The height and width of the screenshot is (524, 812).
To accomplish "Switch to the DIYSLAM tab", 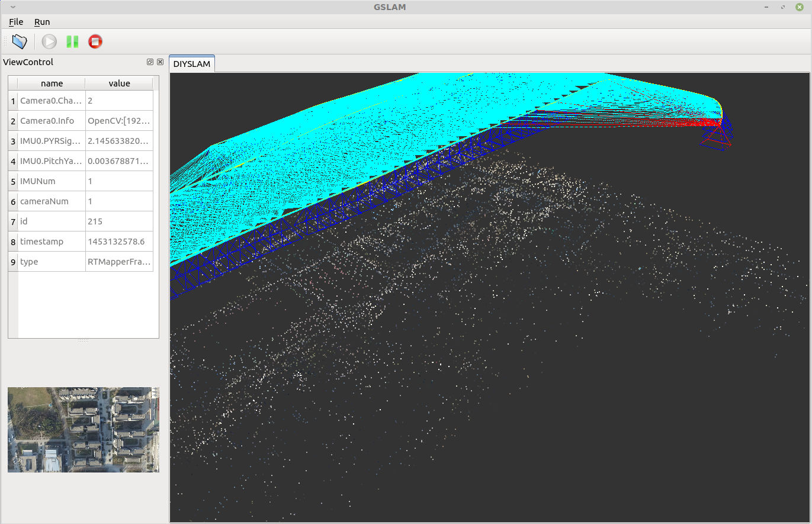I will pyautogui.click(x=192, y=64).
